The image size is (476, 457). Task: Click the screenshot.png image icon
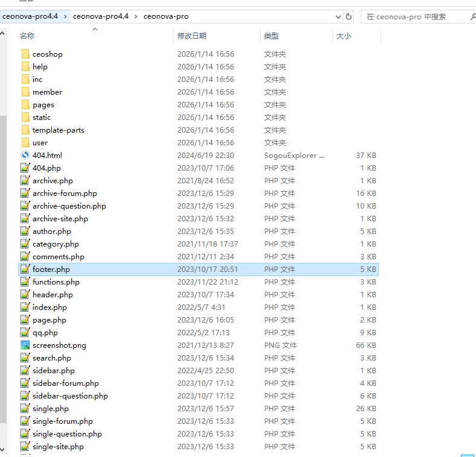point(25,345)
